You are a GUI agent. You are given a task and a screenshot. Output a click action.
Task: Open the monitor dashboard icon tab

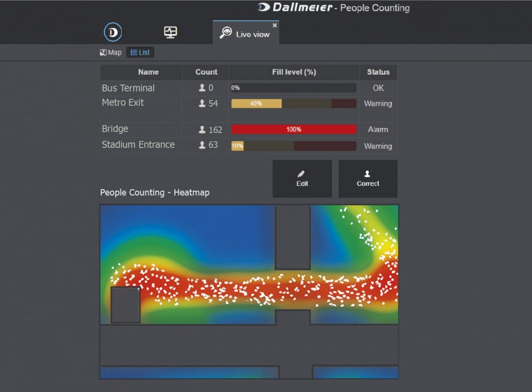coord(170,32)
